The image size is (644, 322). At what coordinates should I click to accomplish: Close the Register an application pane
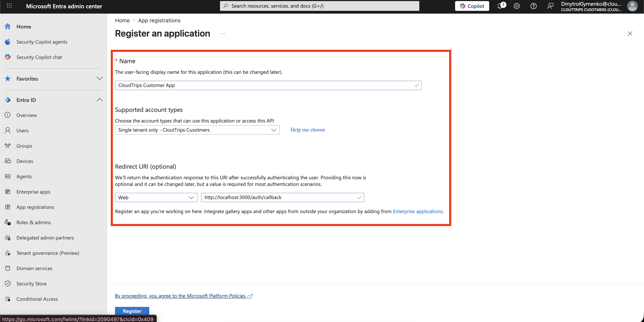point(630,33)
